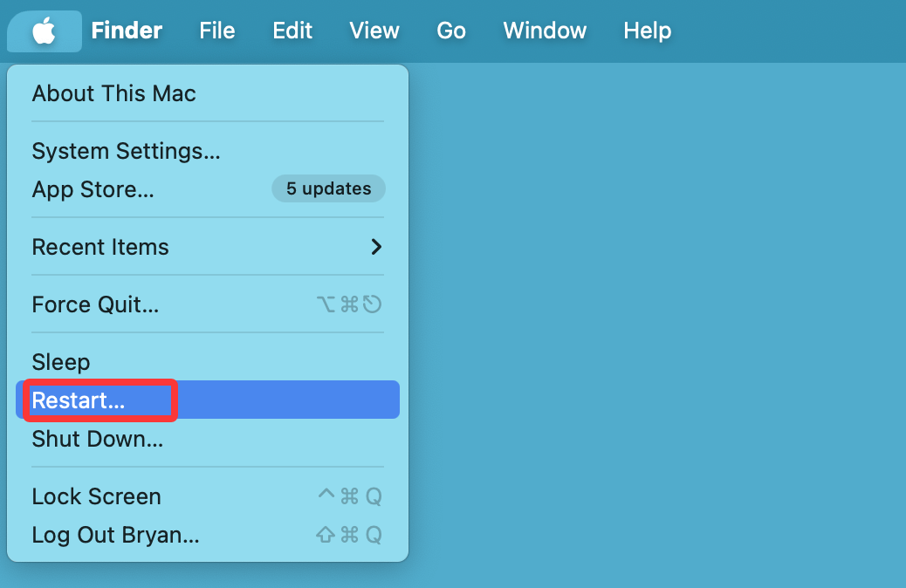Open the Finder application menu
906x588 pixels.
point(127,31)
